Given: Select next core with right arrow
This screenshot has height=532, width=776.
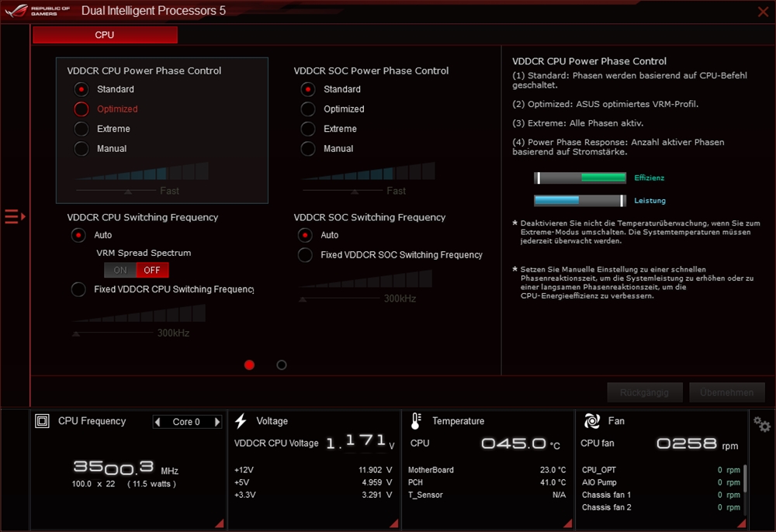Looking at the screenshot, I should [217, 422].
